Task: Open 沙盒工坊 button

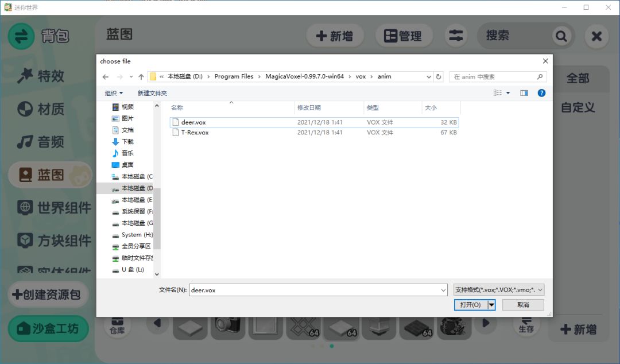Action: click(x=48, y=328)
